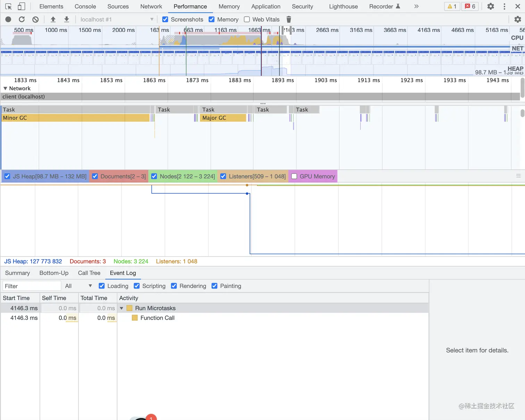Image resolution: width=525 pixels, height=420 pixels.
Task: Collapse the Run Microtasks row
Action: point(122,308)
